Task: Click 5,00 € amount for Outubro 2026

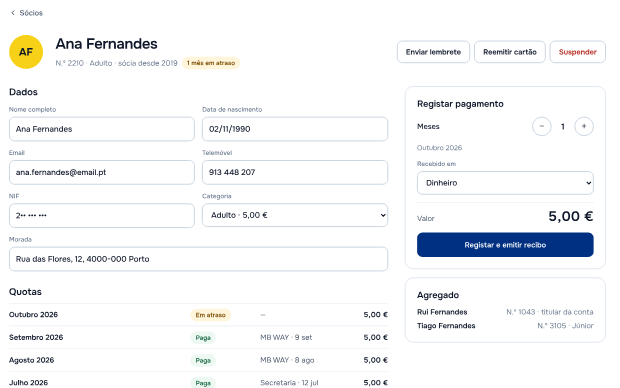Action: pos(375,315)
